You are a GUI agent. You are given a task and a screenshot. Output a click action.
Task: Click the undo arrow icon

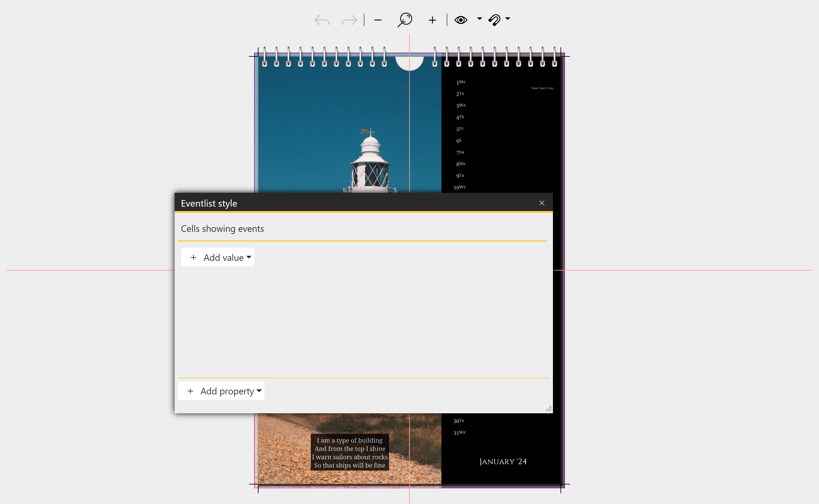(x=322, y=20)
